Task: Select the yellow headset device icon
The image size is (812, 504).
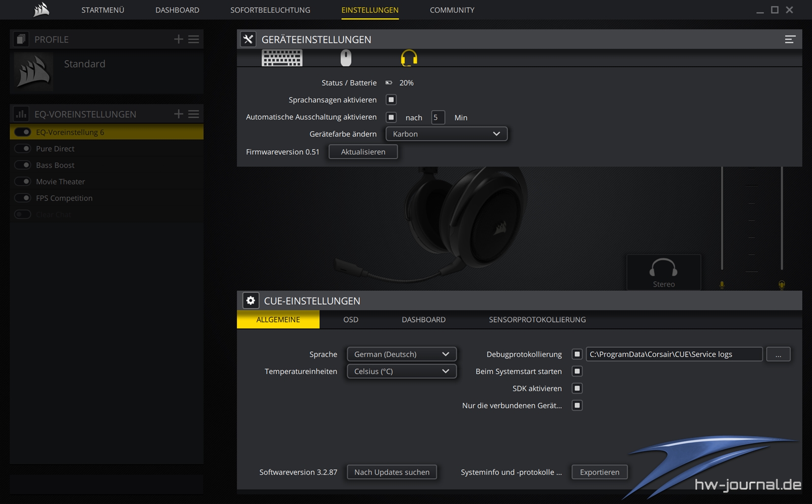Action: pyautogui.click(x=409, y=58)
